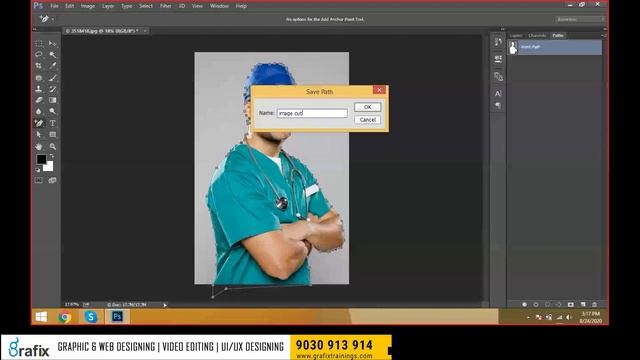Viewport: 640px width, 360px height.
Task: Select the Clone Stamp tool
Action: coord(39,89)
